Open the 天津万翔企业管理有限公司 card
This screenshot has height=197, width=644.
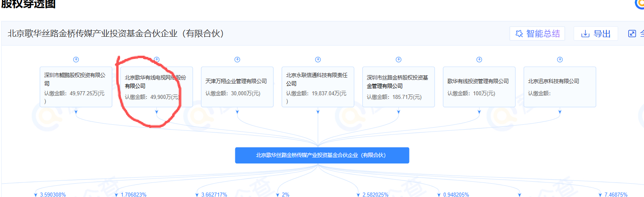[237, 87]
